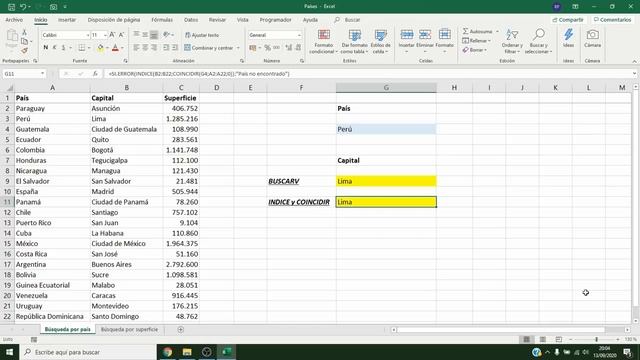
Task: Switch to the Búsqueda por superficie sheet tab
Action: point(129,329)
